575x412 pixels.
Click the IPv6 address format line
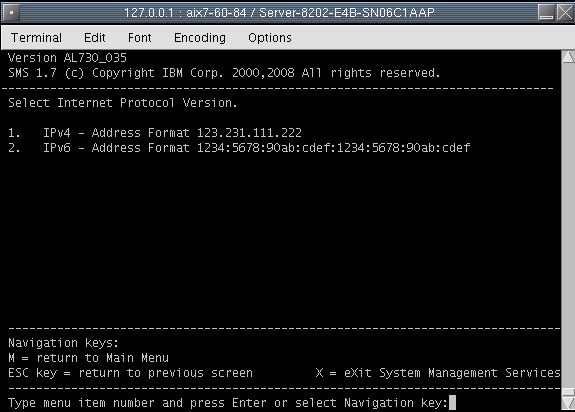tap(239, 148)
